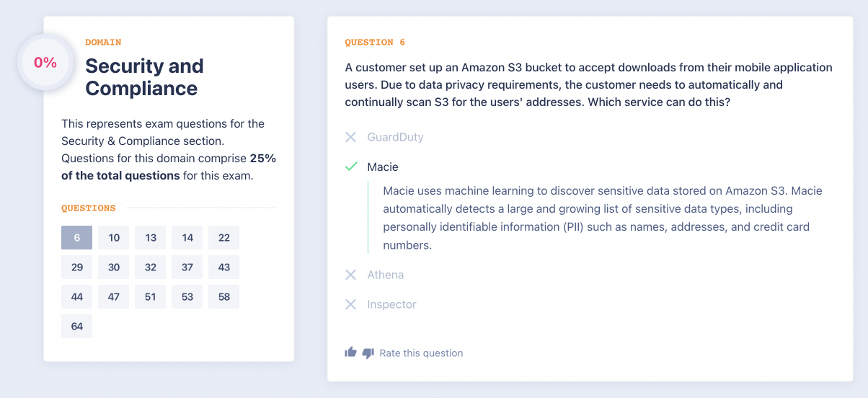Click the X icon beside Inspector
Screen dimensions: 868x398
351,304
